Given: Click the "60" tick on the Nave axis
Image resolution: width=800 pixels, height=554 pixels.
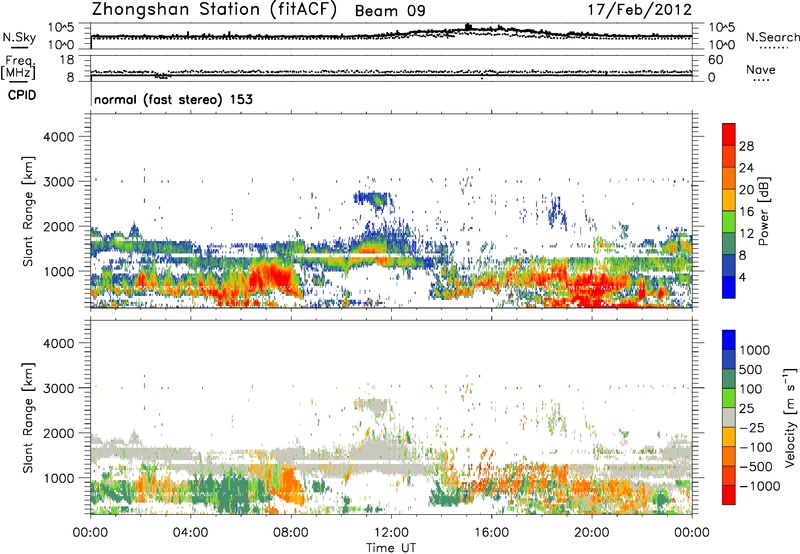Looking at the screenshot, I should tap(715, 60).
